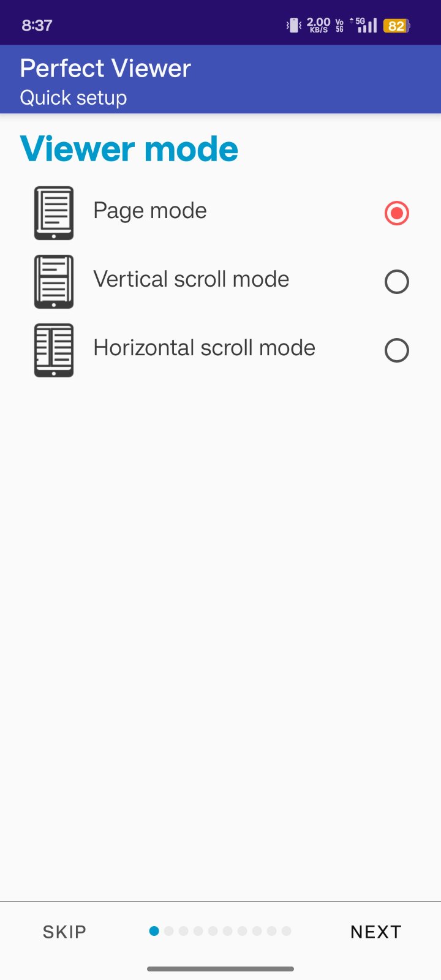This screenshot has width=441, height=980.
Task: Tap the vibrate mode status icon
Action: [294, 26]
